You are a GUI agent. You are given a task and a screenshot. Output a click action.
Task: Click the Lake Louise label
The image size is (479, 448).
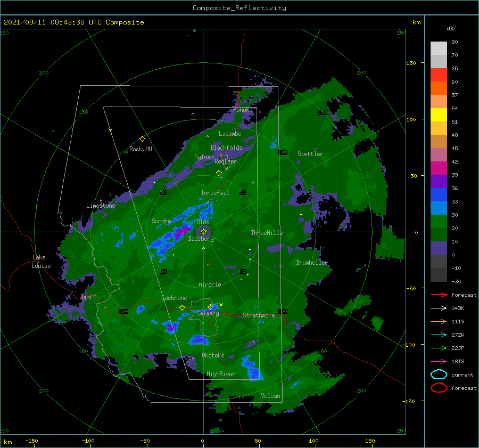[41, 262]
